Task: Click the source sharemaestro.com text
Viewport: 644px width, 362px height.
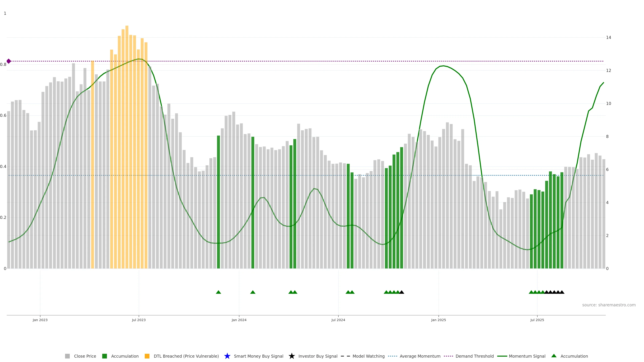Action: pos(609,305)
